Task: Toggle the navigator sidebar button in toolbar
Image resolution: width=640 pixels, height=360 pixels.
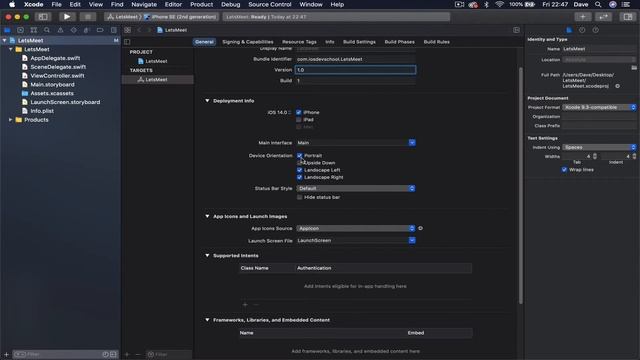Action: (x=43, y=17)
